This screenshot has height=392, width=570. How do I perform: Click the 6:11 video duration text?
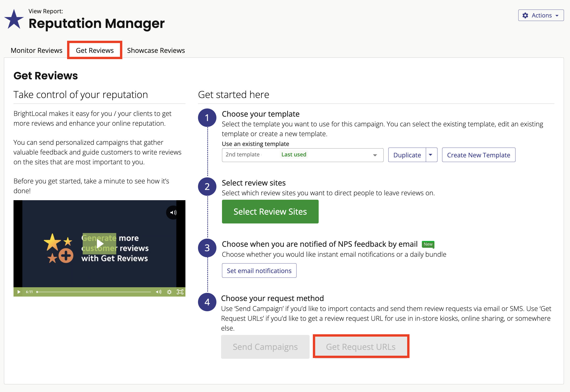pyautogui.click(x=29, y=292)
